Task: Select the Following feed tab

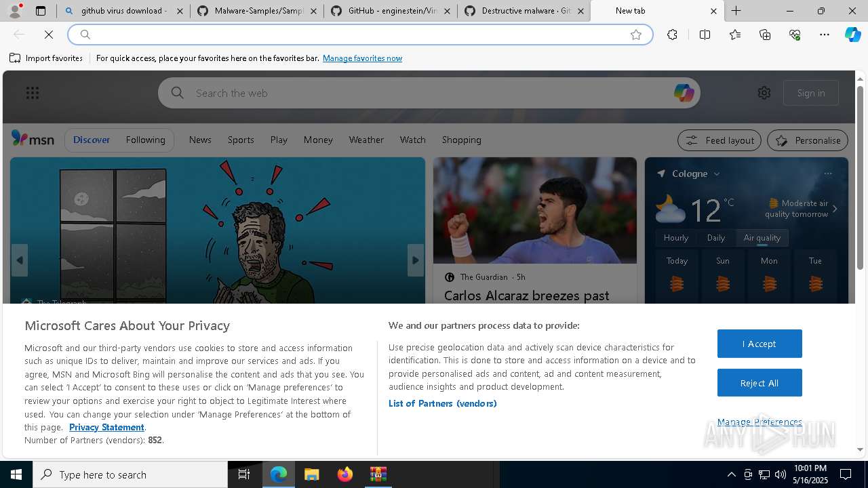Action: coord(146,140)
